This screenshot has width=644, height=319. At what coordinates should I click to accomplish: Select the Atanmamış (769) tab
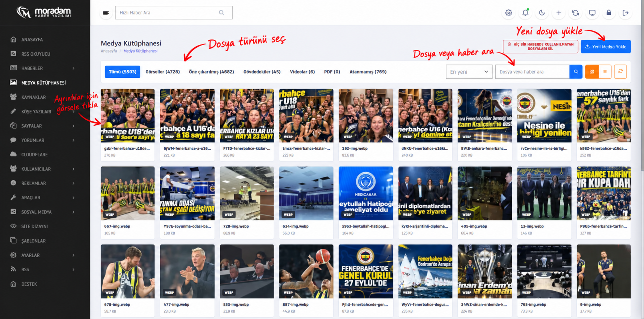click(x=368, y=72)
